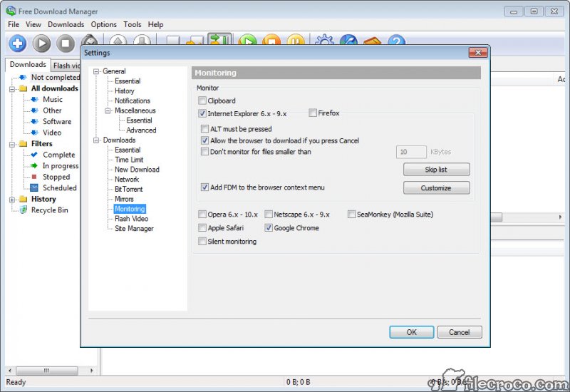Screen dimensions: 570x392
Task: Click the blue checkmark Complete filter icon
Action: (34, 155)
